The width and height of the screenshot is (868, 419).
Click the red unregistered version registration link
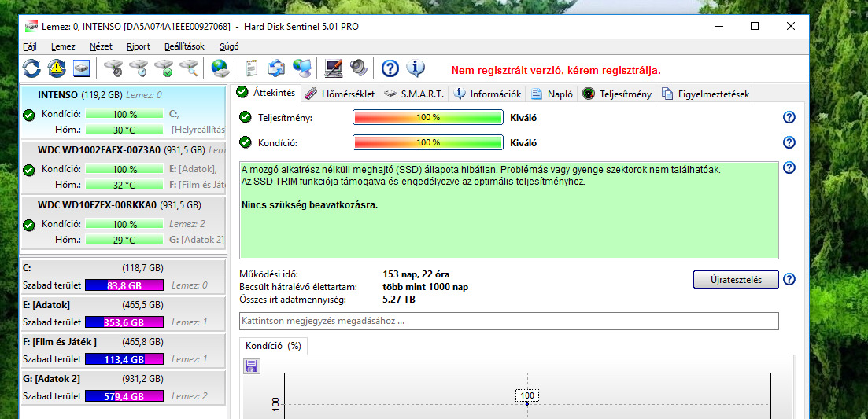[556, 71]
